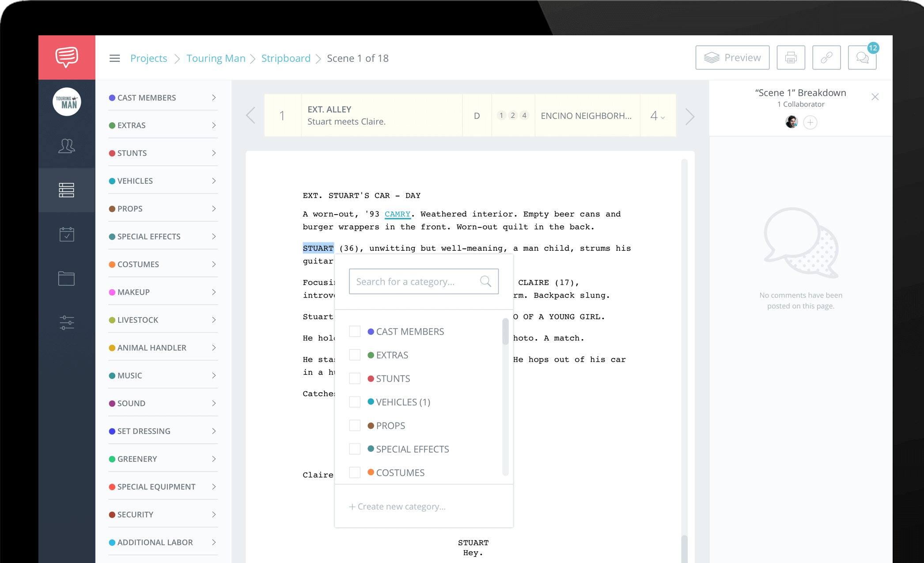
Task: Expand SOUND category row
Action: click(163, 404)
